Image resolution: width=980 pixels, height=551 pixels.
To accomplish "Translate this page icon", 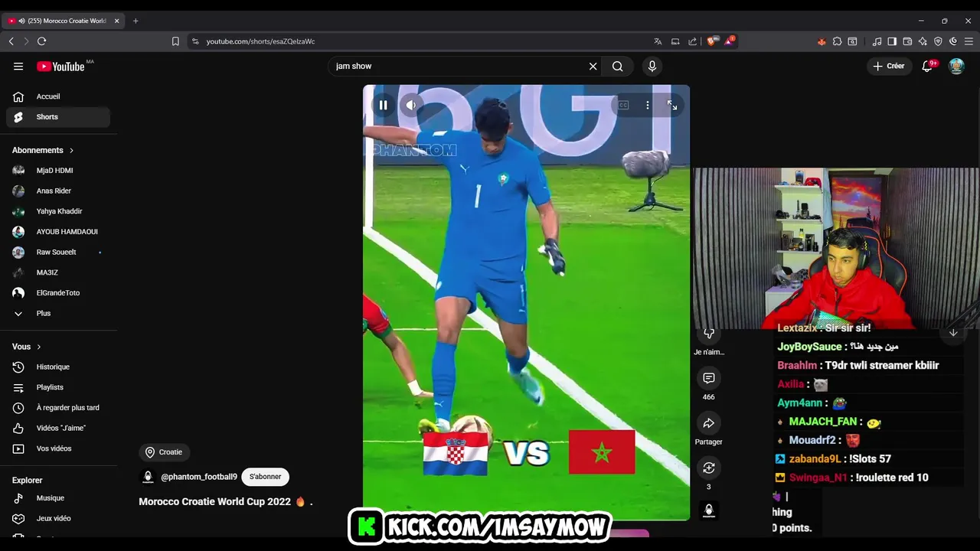I will click(658, 41).
